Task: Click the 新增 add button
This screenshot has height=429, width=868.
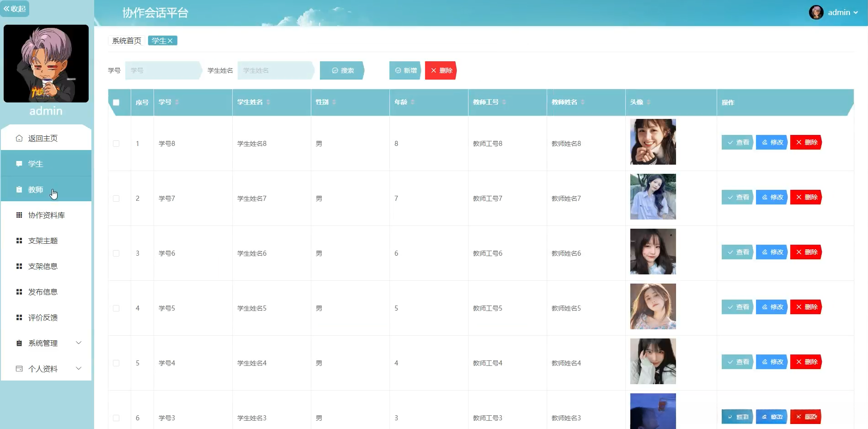Action: (405, 70)
